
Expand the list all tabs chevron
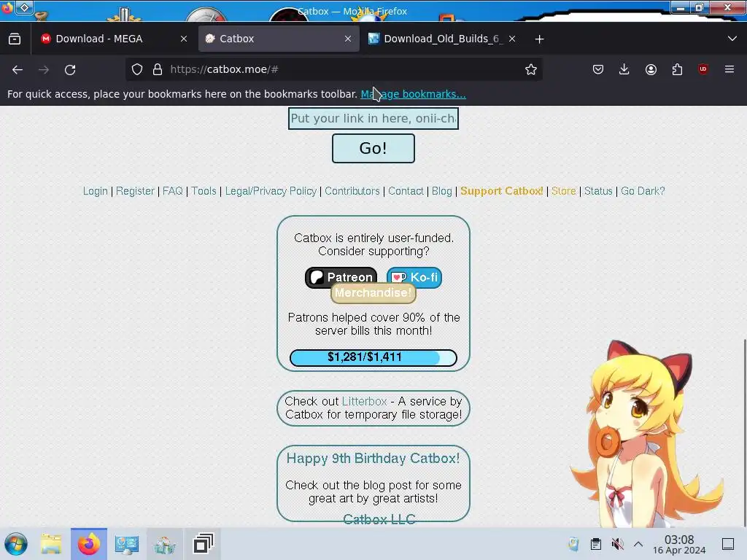(732, 39)
